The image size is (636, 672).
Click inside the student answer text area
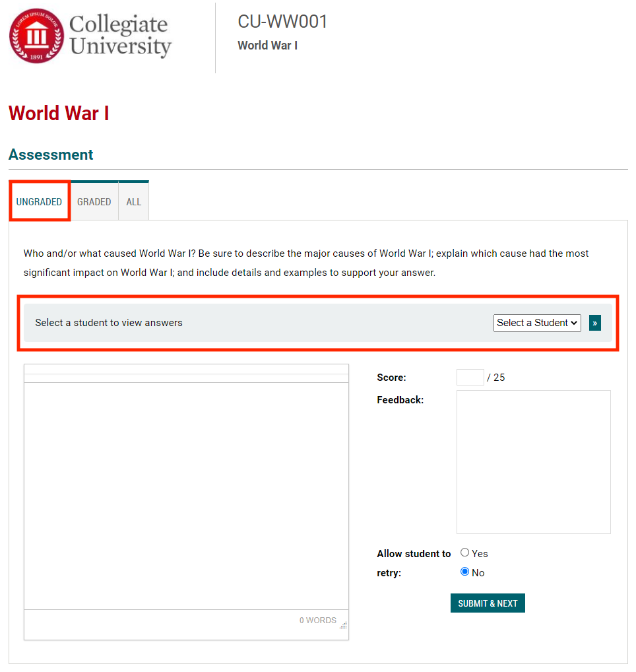pyautogui.click(x=186, y=496)
